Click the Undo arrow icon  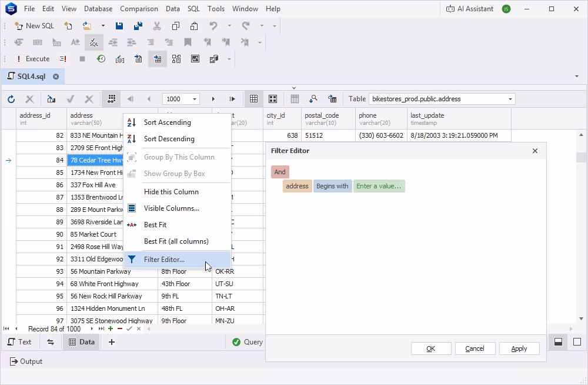[213, 26]
